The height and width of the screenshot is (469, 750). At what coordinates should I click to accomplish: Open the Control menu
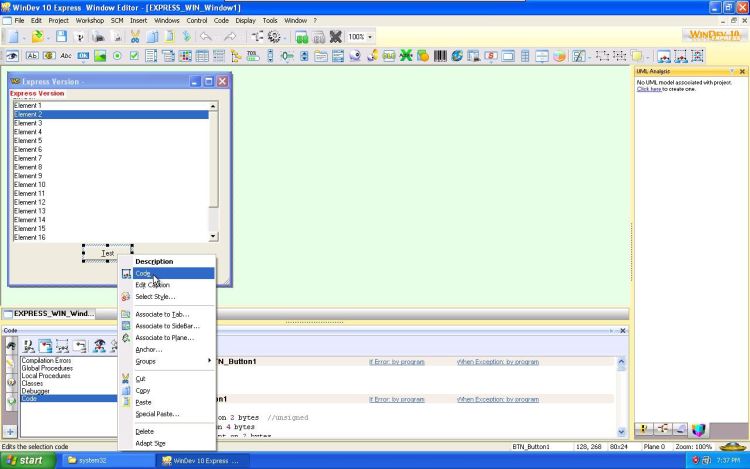point(197,21)
